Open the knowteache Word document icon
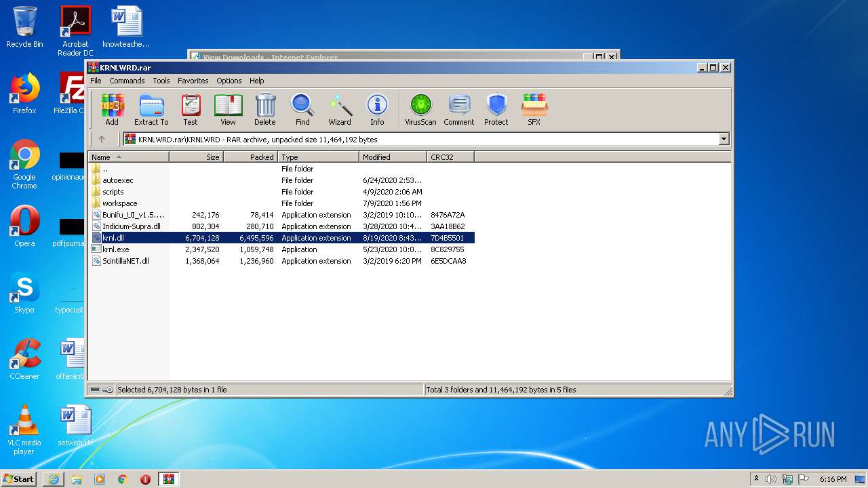This screenshot has height=488, width=868. (x=126, y=27)
